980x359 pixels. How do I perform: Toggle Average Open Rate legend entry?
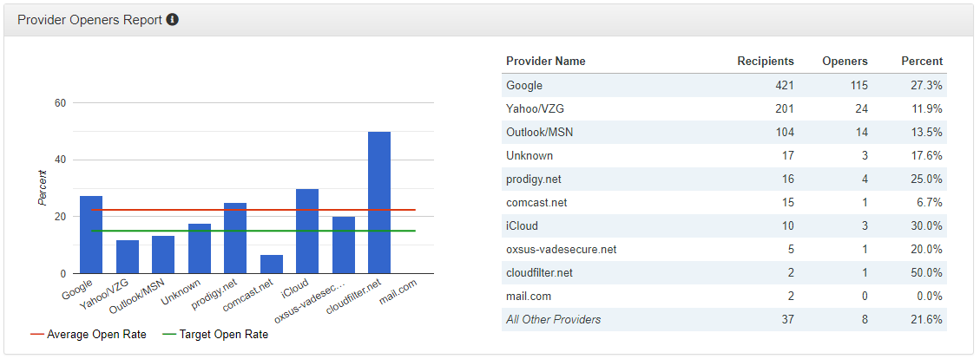(x=89, y=335)
